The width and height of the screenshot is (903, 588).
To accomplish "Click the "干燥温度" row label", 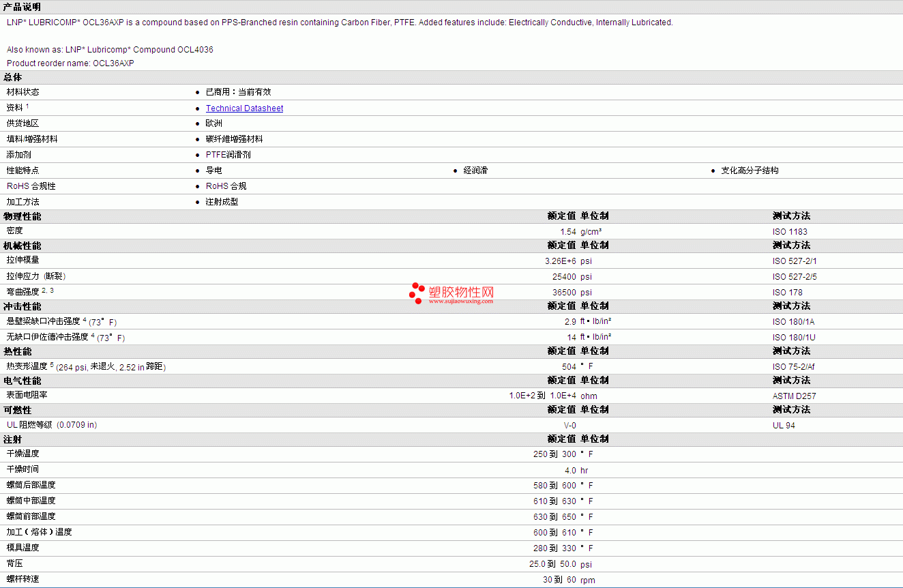I will [x=23, y=454].
